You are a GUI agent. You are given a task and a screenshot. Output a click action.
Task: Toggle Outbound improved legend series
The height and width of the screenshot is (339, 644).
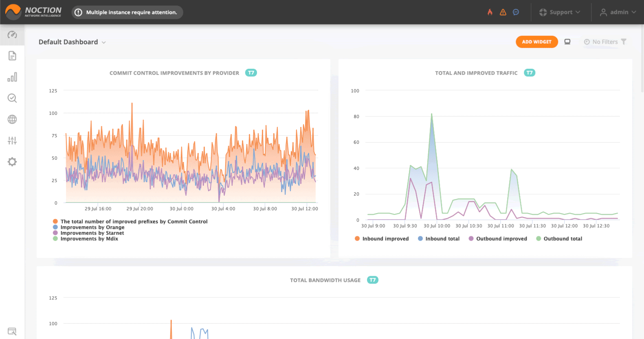coord(498,239)
